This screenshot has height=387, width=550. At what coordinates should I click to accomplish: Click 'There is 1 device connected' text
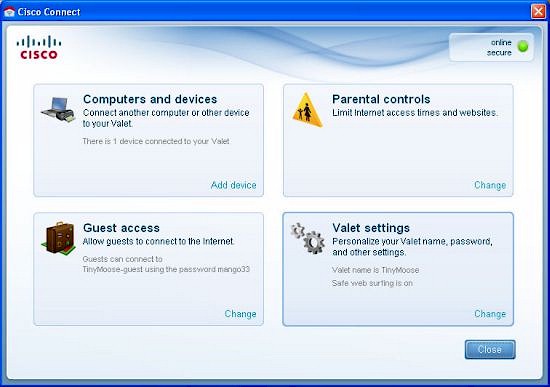coord(156,141)
